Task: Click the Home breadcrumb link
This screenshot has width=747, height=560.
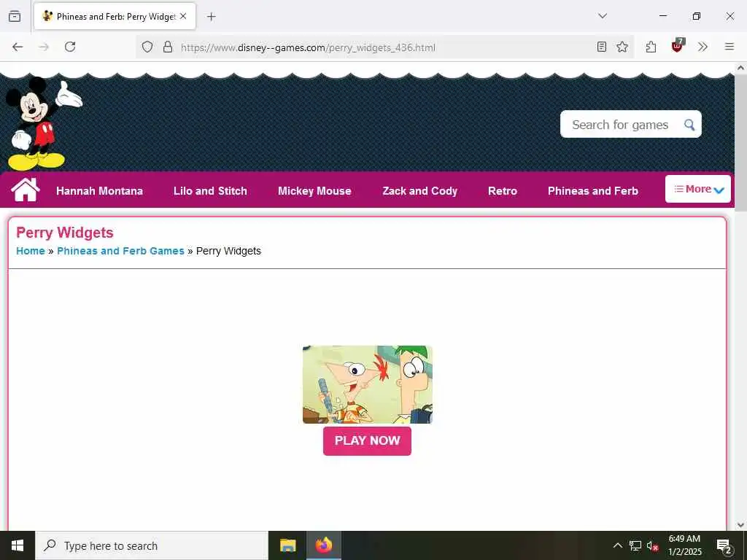Action: [x=31, y=251]
